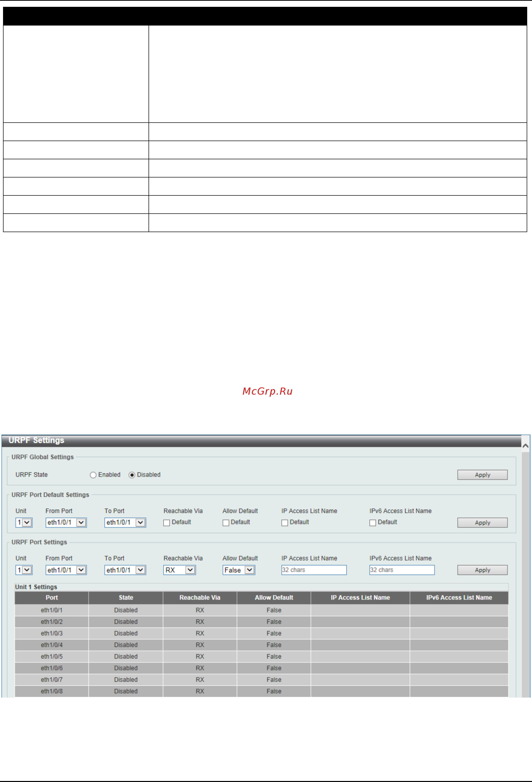Click the RX value for eth1/0/3
This screenshot has width=532, height=782.
tap(200, 634)
